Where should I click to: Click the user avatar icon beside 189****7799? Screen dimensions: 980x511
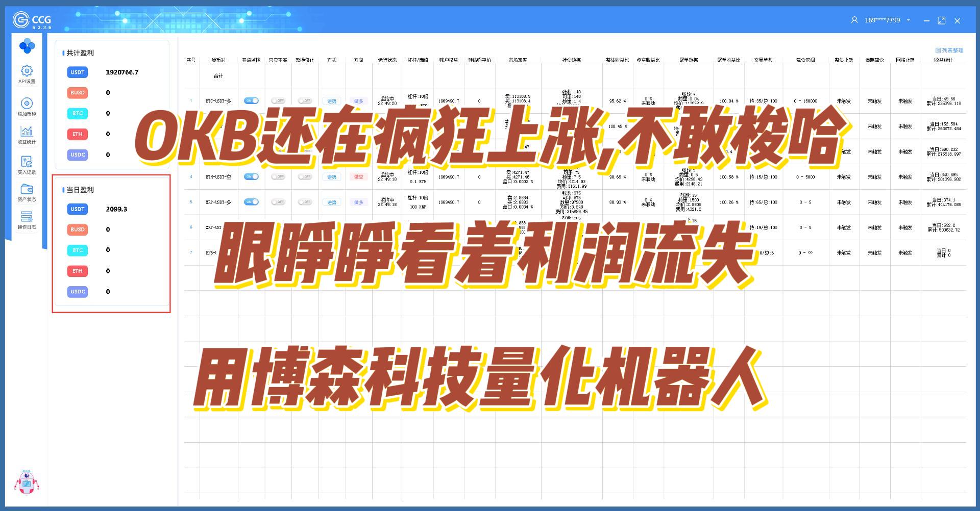[x=854, y=20]
